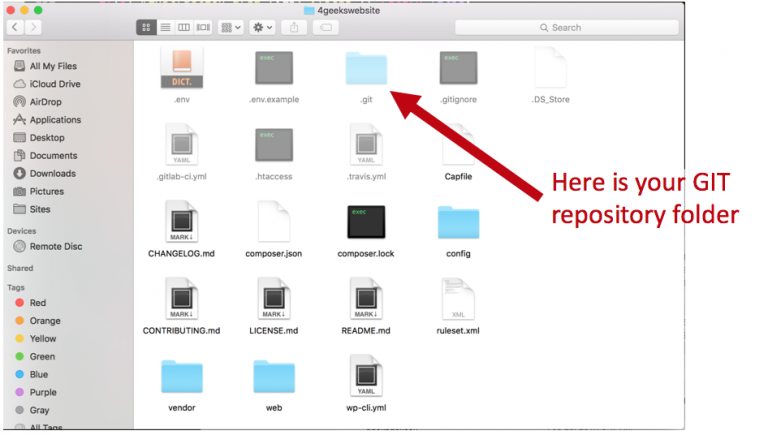Click the Favorites sidebar heading
The image size is (768, 435).
tap(24, 50)
